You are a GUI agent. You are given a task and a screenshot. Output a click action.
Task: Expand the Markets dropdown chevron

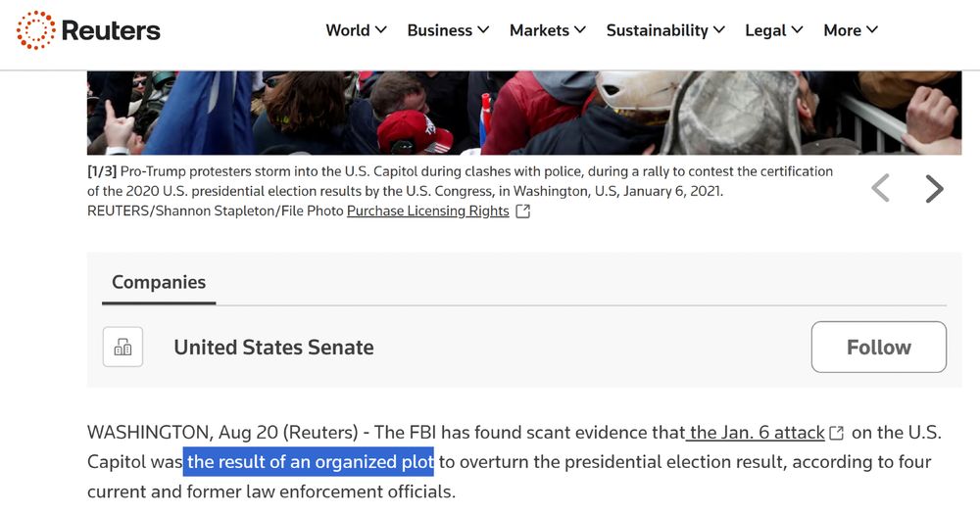580,29
